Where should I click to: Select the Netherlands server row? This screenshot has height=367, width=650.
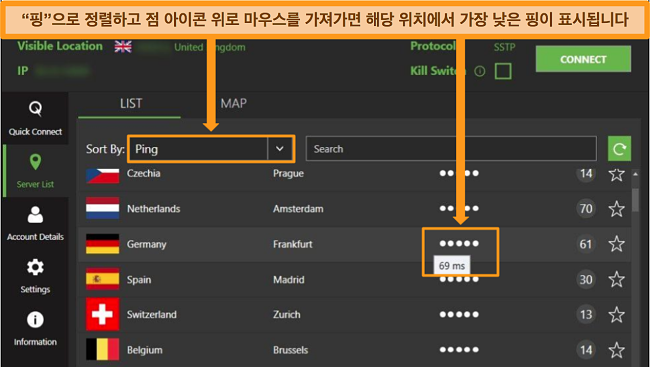pos(354,209)
